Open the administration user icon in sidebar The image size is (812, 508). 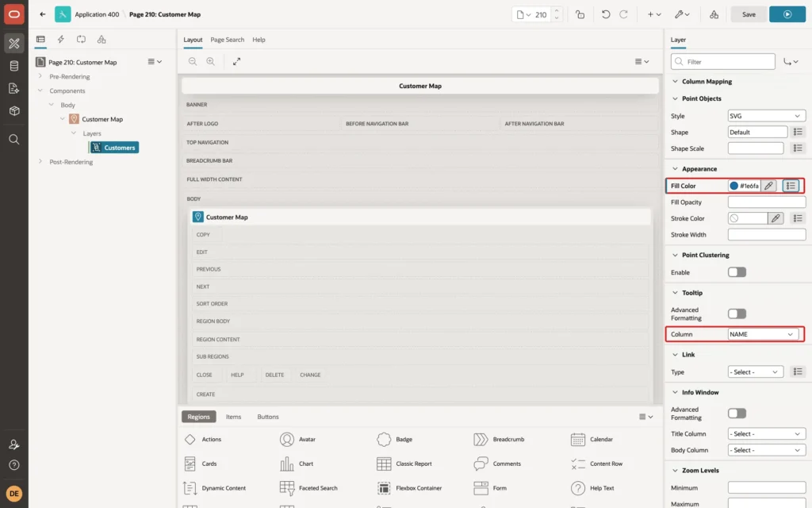(14, 444)
